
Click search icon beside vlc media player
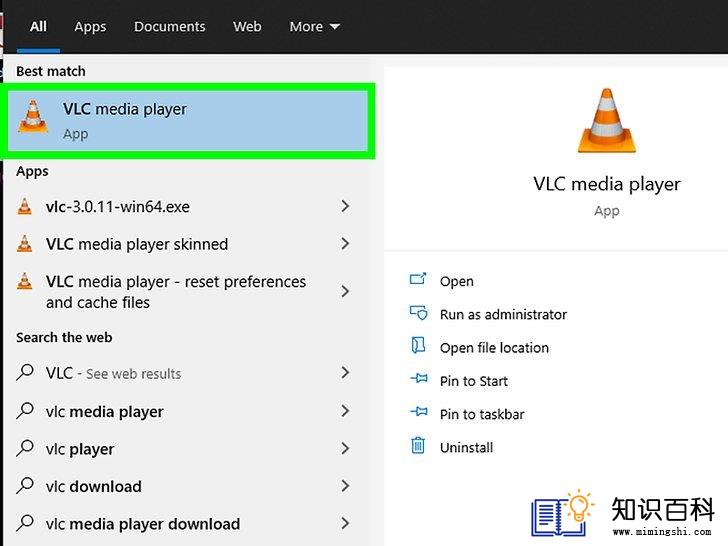[25, 410]
